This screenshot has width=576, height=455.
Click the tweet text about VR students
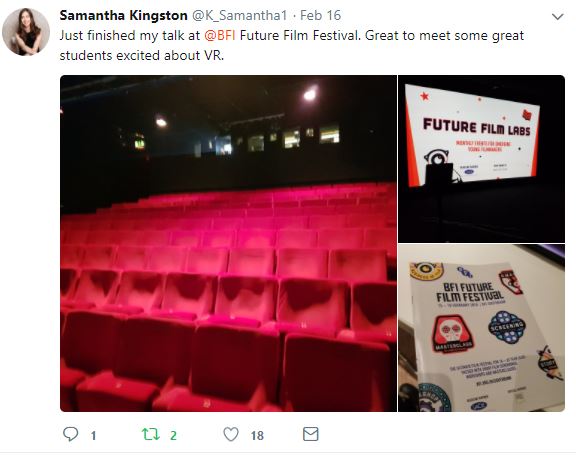(x=292, y=46)
